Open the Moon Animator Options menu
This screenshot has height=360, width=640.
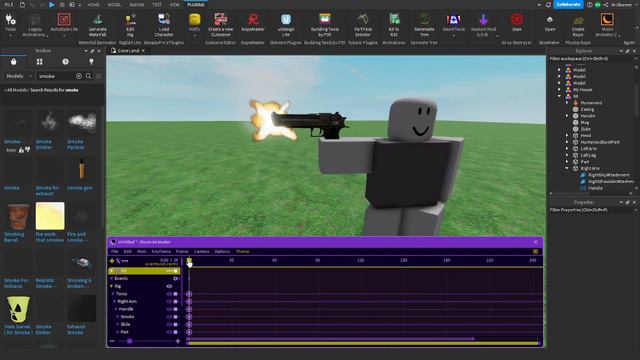[x=222, y=251]
